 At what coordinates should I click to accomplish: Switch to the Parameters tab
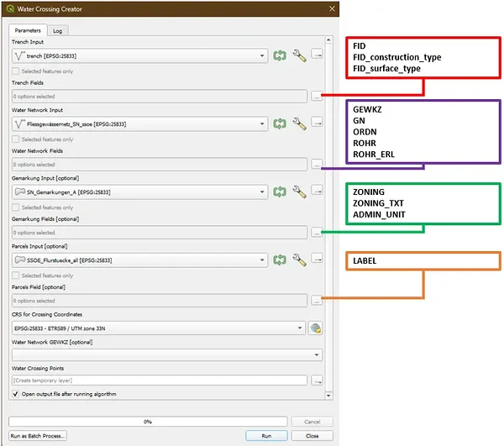[28, 30]
